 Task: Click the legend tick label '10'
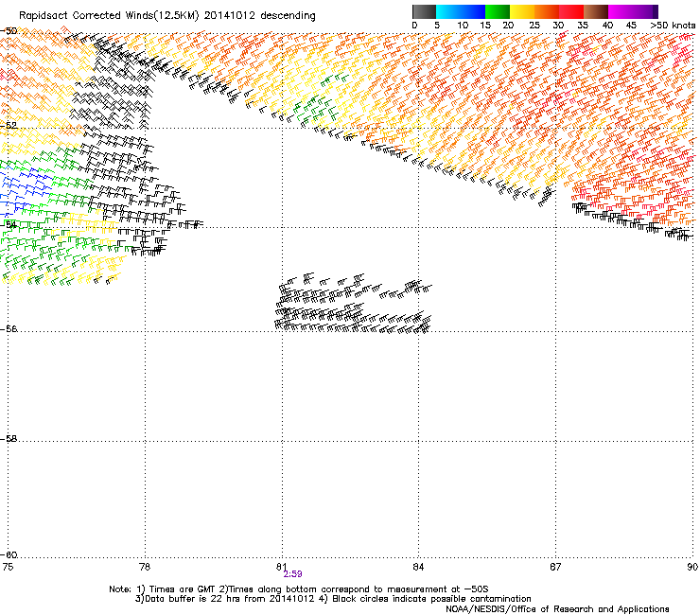tap(463, 26)
